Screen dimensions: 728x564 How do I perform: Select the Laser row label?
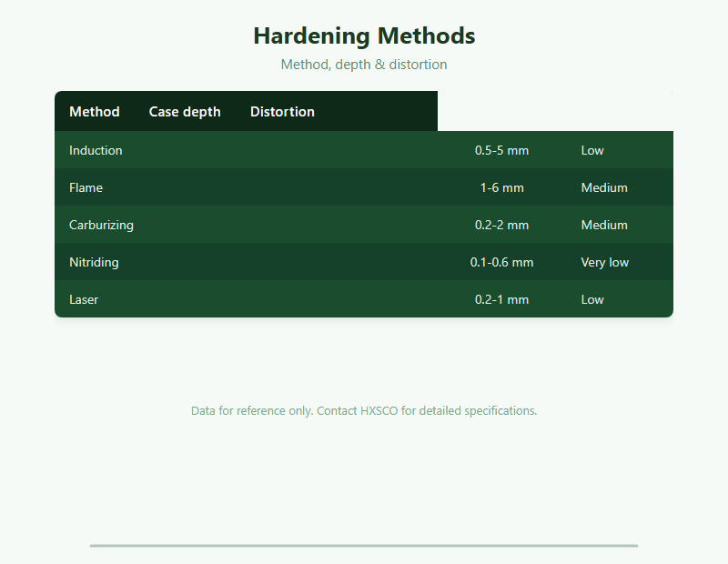point(84,299)
